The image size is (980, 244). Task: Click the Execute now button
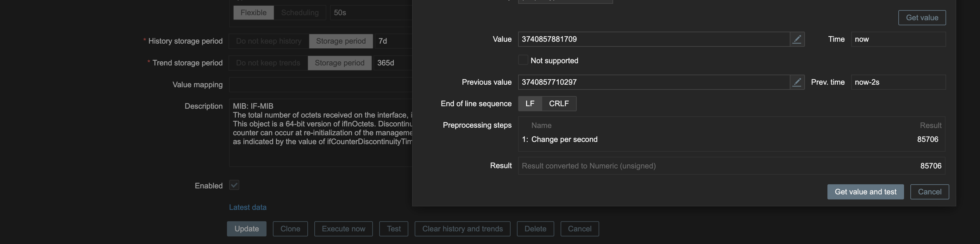(343, 229)
